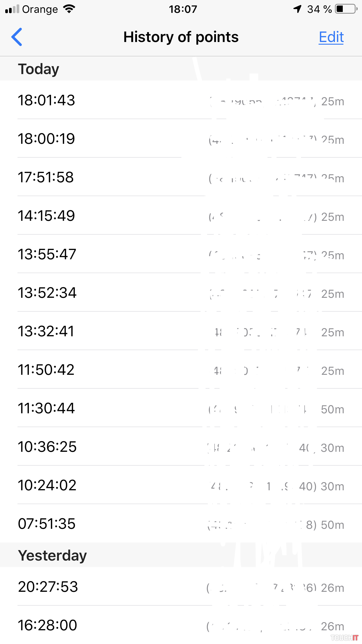Open the 07:51:35 point entry

181,524
